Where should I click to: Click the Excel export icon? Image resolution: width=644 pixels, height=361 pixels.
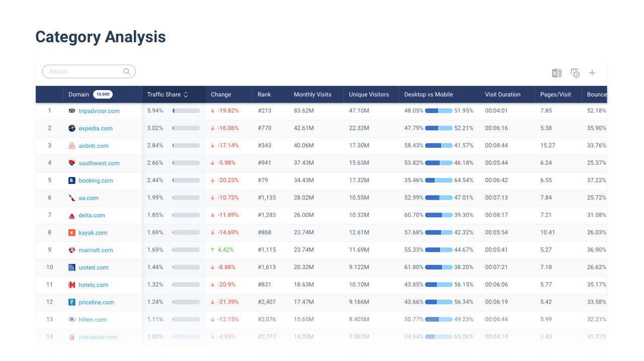point(556,73)
